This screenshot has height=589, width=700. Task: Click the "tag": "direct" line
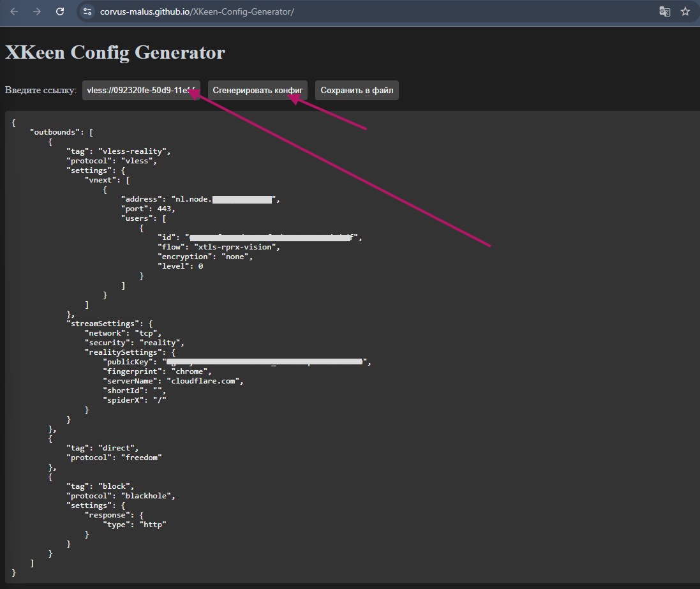(x=103, y=448)
